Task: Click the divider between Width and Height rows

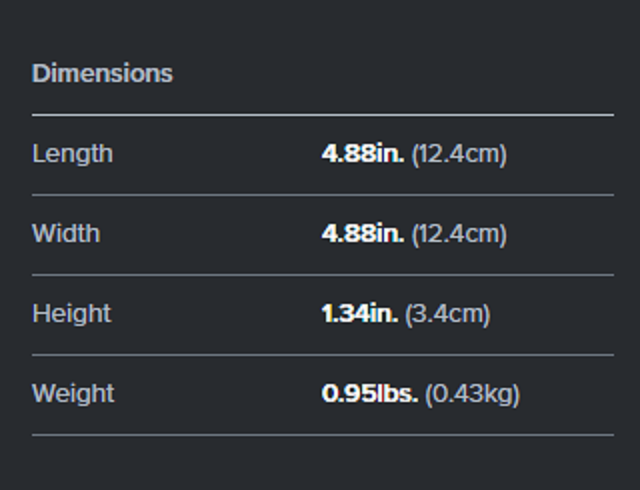Action: [x=322, y=275]
